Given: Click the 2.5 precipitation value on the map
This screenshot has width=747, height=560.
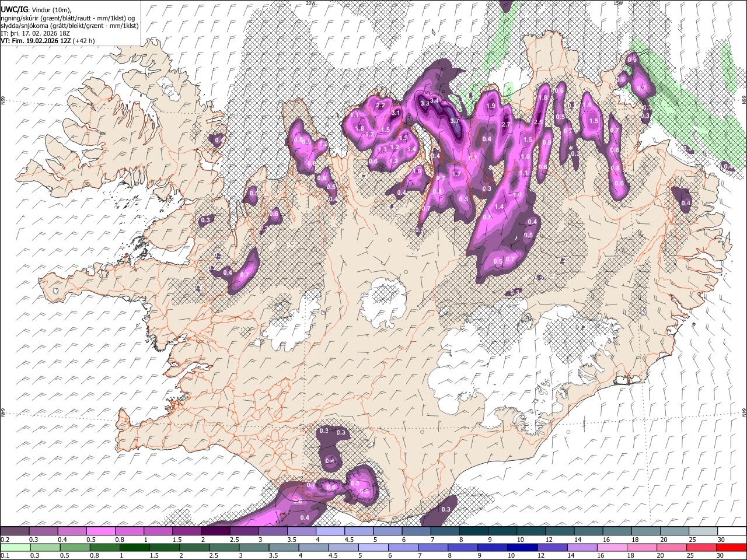Looking at the screenshot, I should pyautogui.click(x=539, y=122).
